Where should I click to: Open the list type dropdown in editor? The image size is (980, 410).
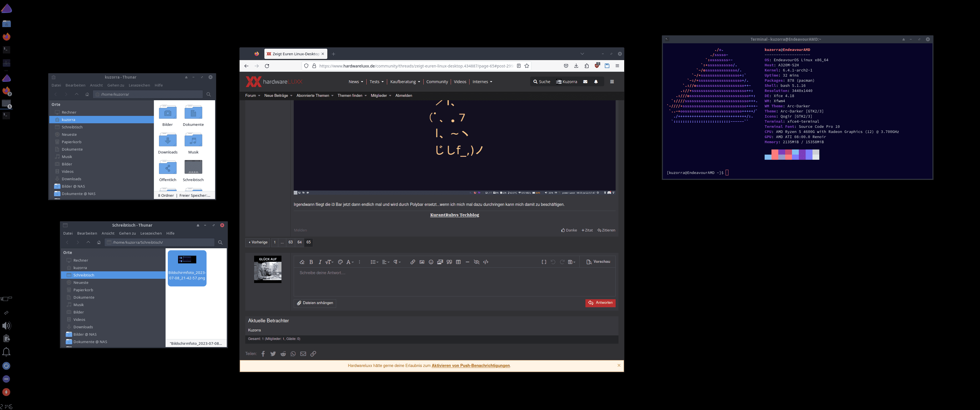(x=374, y=262)
